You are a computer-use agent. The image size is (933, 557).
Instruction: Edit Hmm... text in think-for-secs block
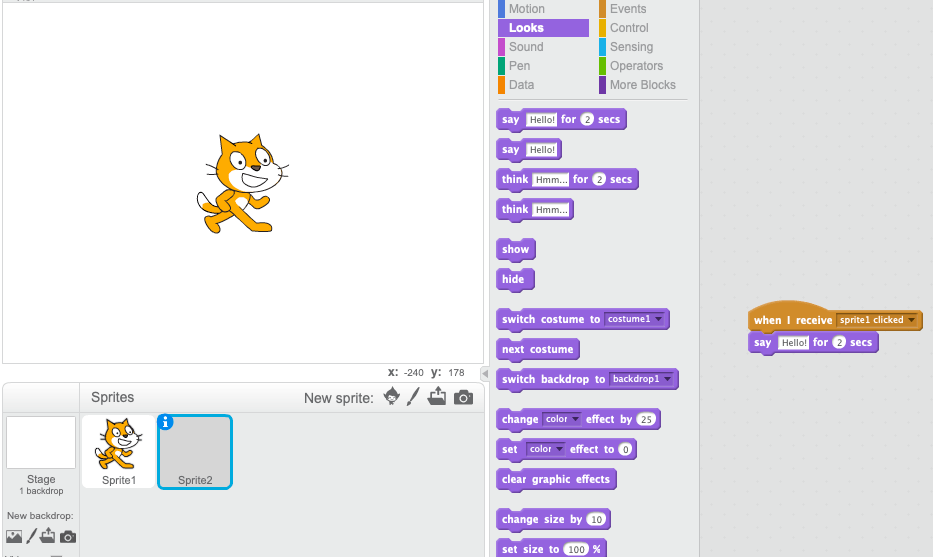[x=551, y=180]
